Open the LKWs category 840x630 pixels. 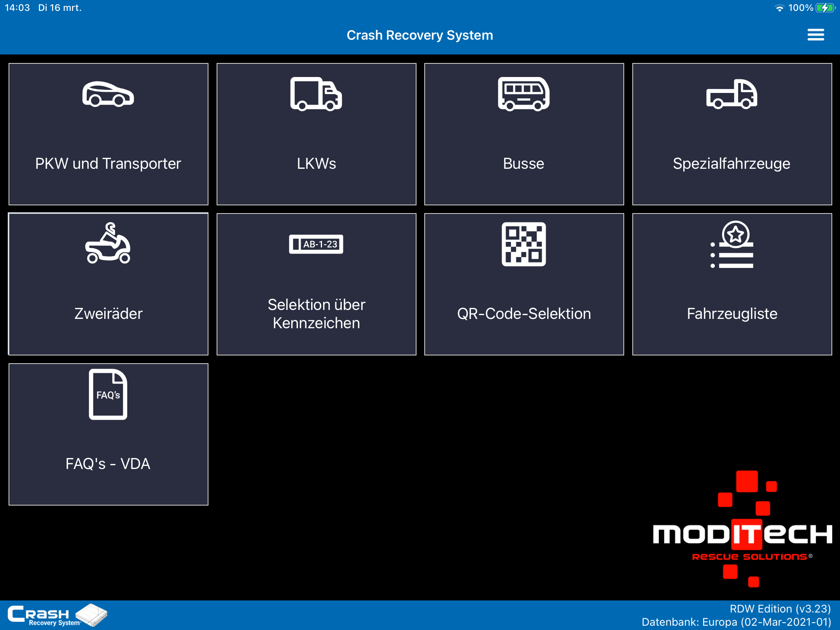[x=316, y=134]
